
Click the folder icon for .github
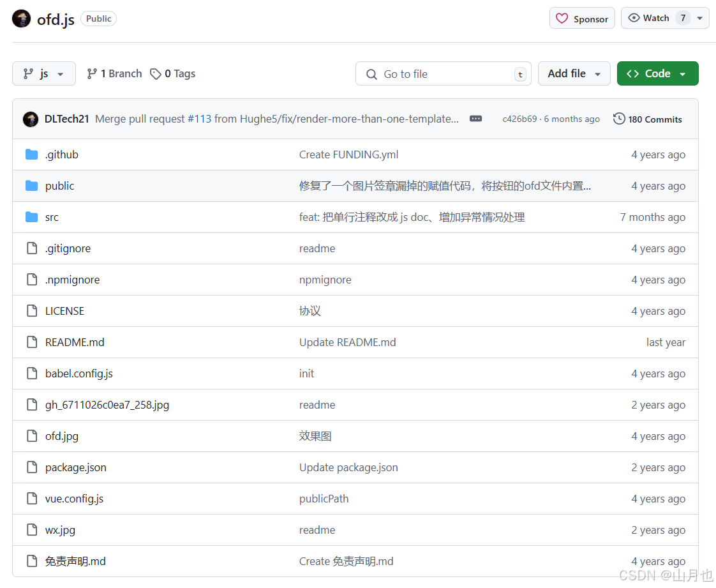point(31,155)
